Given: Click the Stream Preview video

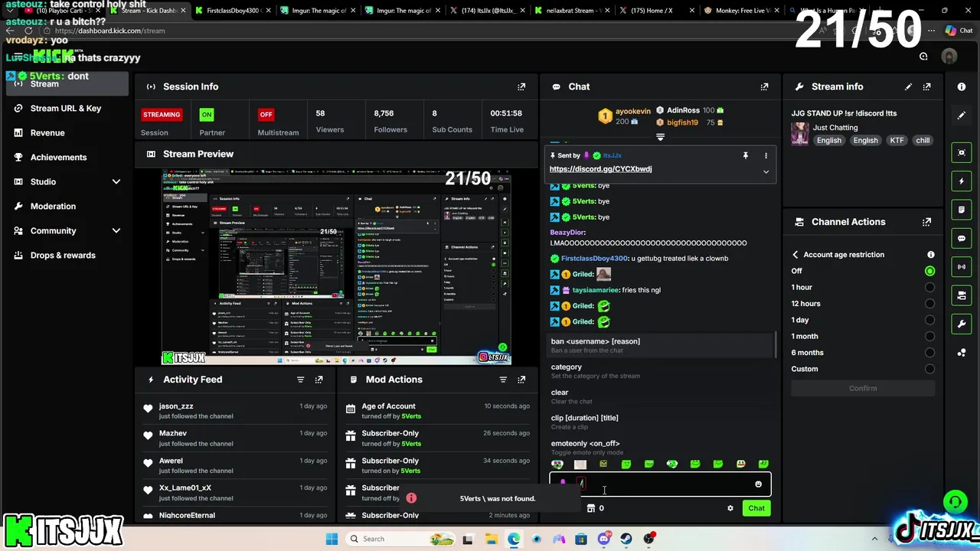Looking at the screenshot, I should pos(336,266).
